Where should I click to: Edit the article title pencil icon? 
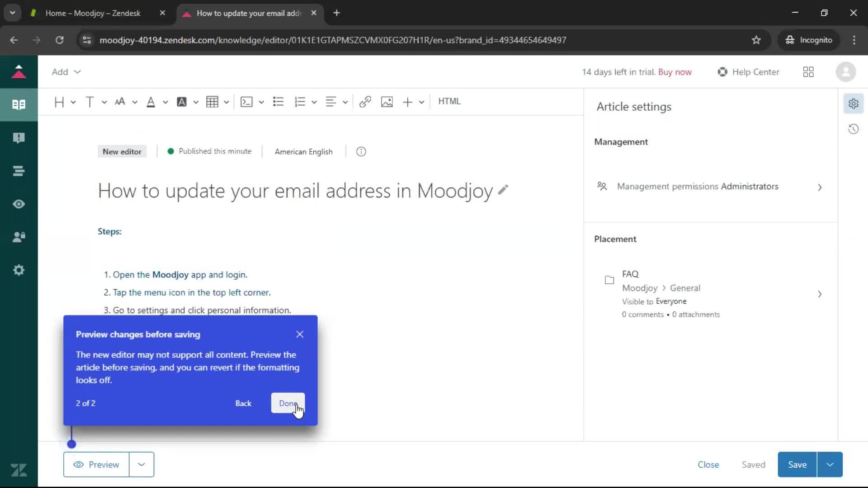(x=503, y=190)
